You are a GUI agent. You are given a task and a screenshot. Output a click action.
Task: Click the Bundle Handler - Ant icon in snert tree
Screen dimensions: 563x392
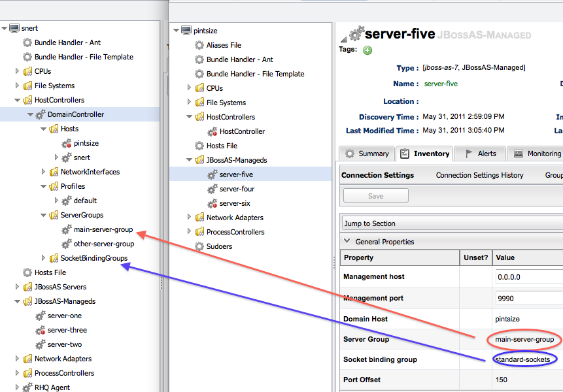[27, 42]
